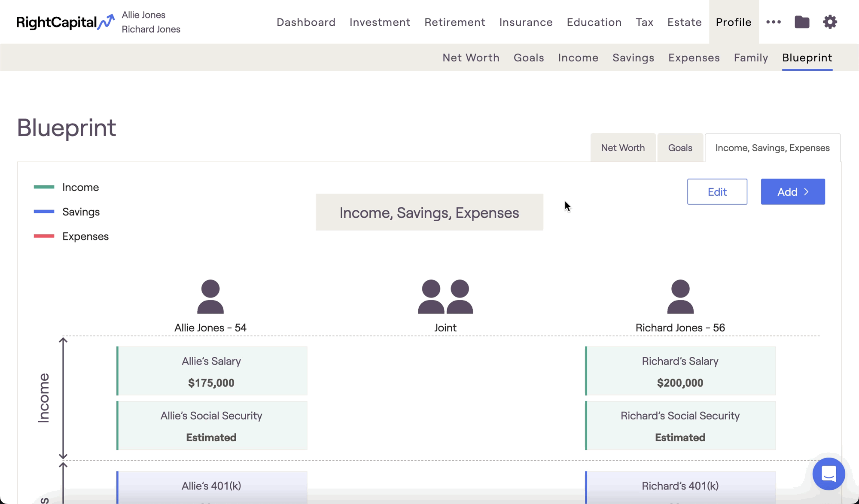The width and height of the screenshot is (859, 504).
Task: Select the Joint couple icon
Action: (x=445, y=297)
